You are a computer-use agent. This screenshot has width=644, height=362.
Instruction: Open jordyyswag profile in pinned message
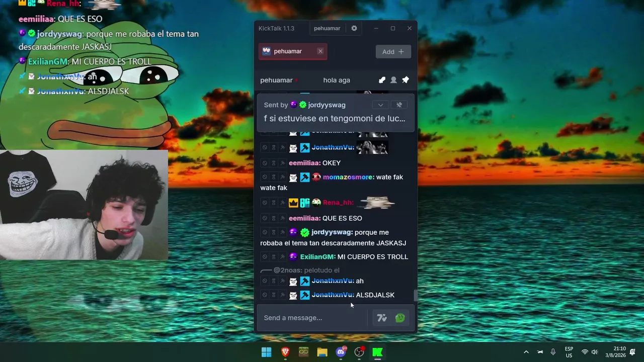327,105
